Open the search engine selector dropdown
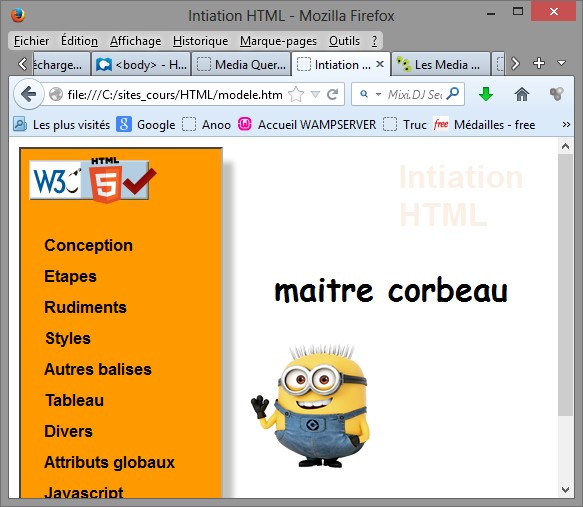583x507 pixels. (x=379, y=94)
